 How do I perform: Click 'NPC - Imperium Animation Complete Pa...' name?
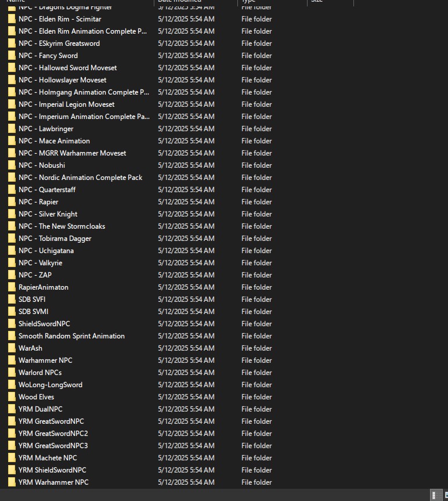(x=84, y=117)
